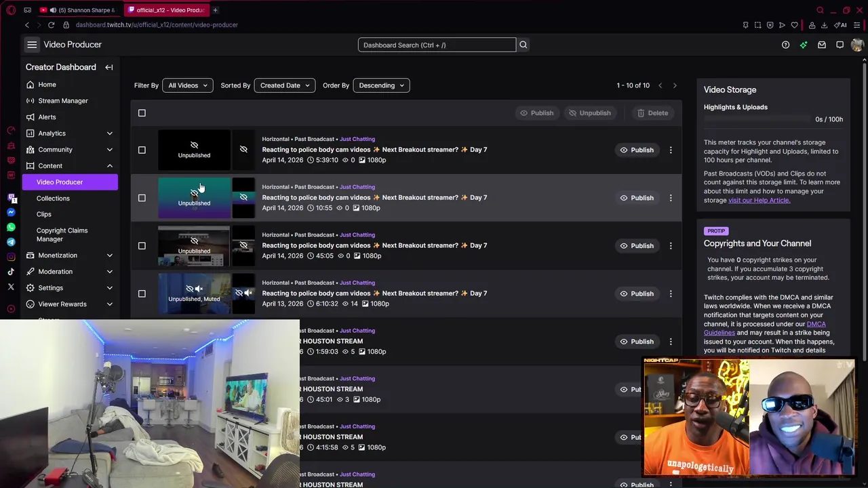Image resolution: width=868 pixels, height=488 pixels.
Task: Open Opera's X sidebar icon
Action: click(11, 287)
